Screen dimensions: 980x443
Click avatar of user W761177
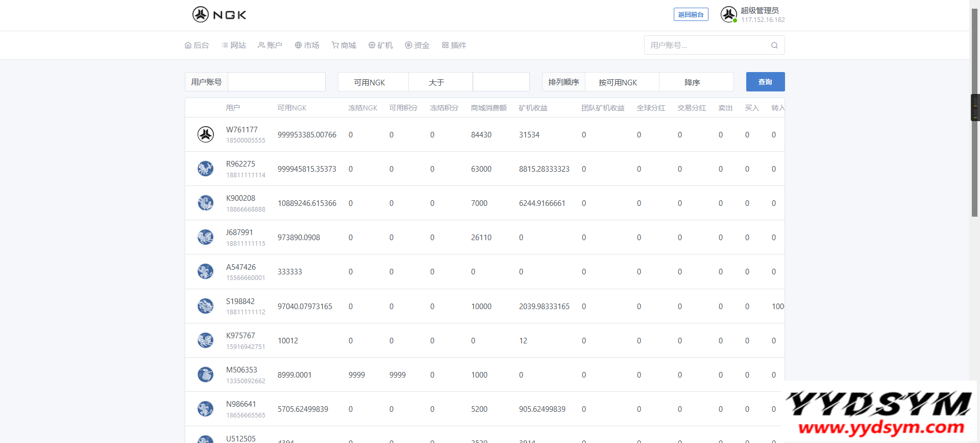tap(206, 135)
